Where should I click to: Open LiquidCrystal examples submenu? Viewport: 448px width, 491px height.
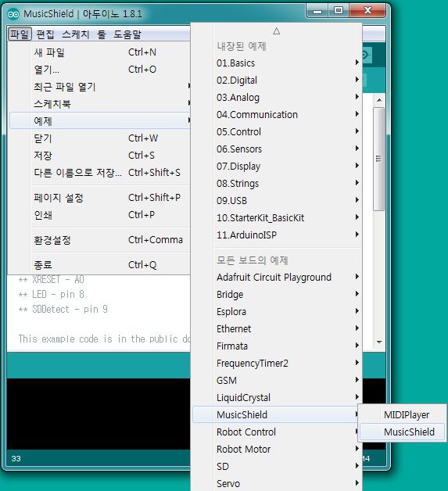pyautogui.click(x=278, y=398)
